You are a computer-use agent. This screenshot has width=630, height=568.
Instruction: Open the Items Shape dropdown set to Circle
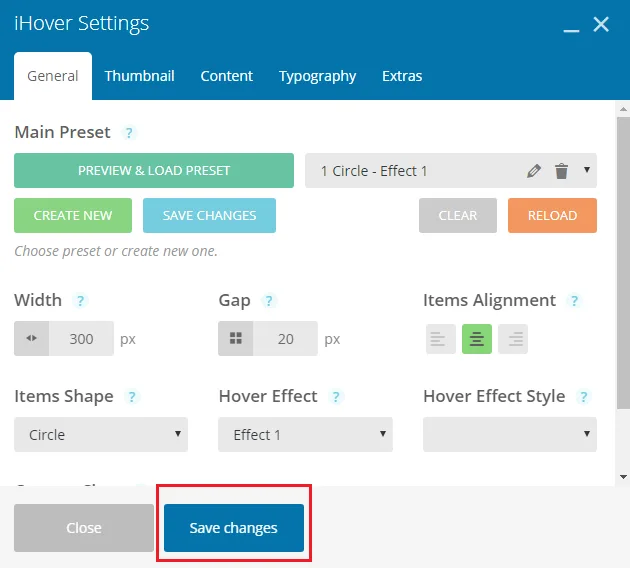click(101, 434)
